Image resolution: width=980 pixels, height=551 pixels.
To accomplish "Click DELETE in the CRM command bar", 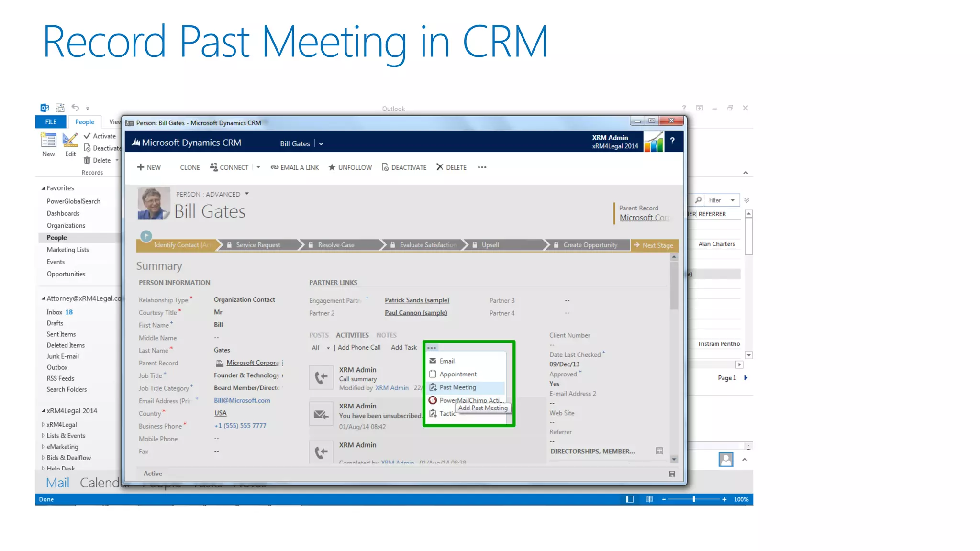I will pos(451,167).
